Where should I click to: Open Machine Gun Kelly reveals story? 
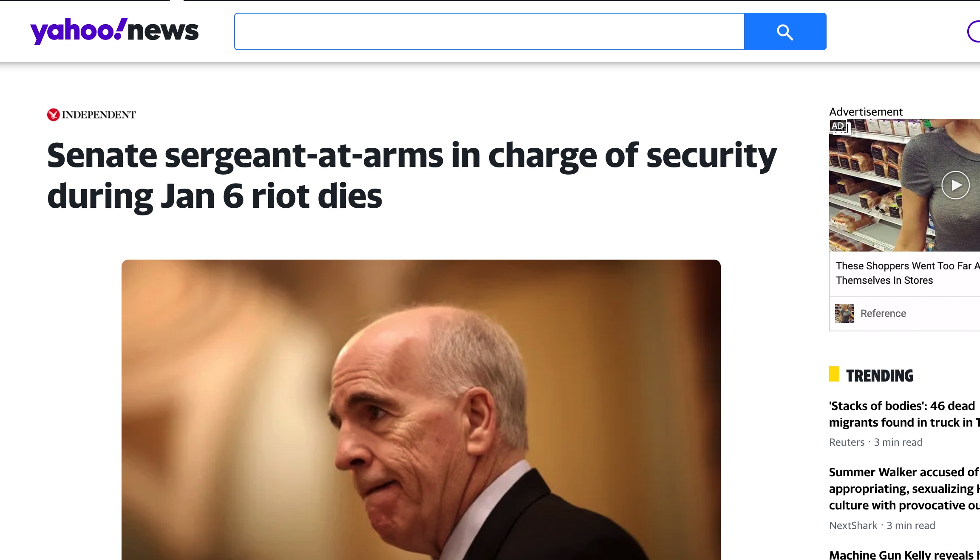pos(904,554)
